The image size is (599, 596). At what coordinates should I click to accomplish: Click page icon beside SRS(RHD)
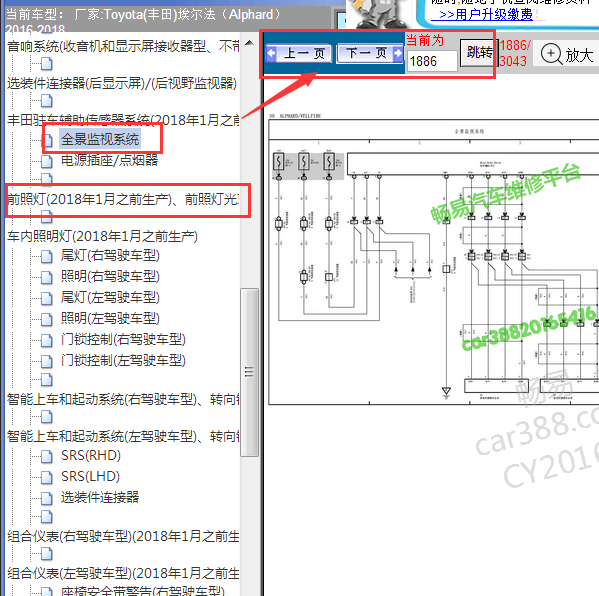click(x=47, y=457)
